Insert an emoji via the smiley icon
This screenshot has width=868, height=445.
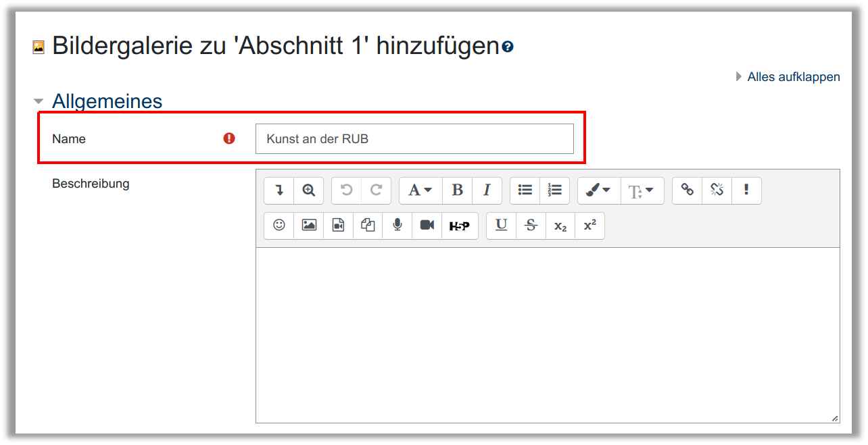(279, 226)
